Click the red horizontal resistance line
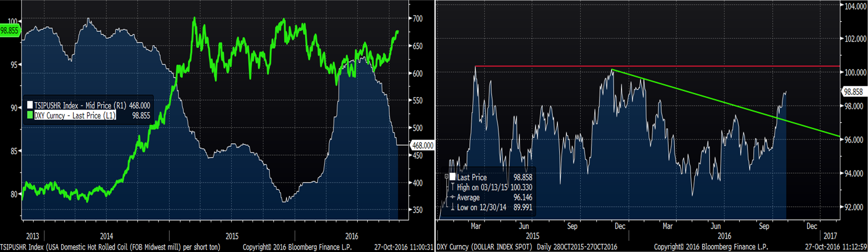The image size is (868, 252). click(702, 66)
